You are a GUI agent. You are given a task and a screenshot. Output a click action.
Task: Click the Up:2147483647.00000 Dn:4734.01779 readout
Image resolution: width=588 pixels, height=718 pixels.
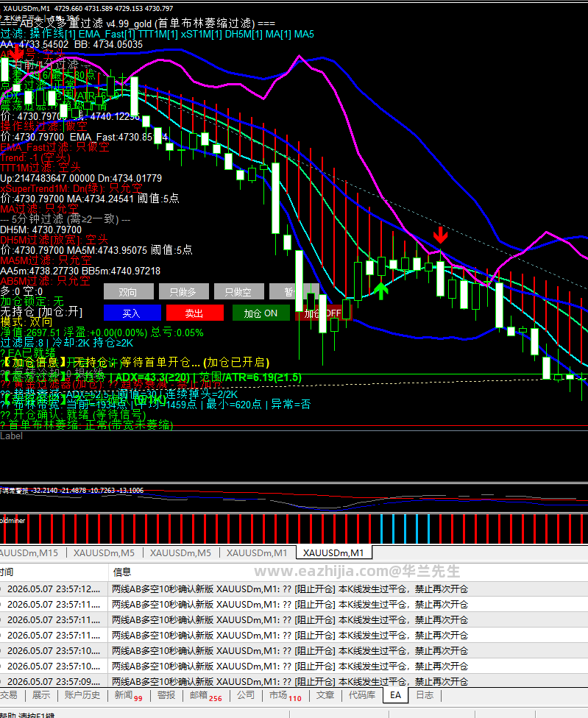pyautogui.click(x=81, y=178)
